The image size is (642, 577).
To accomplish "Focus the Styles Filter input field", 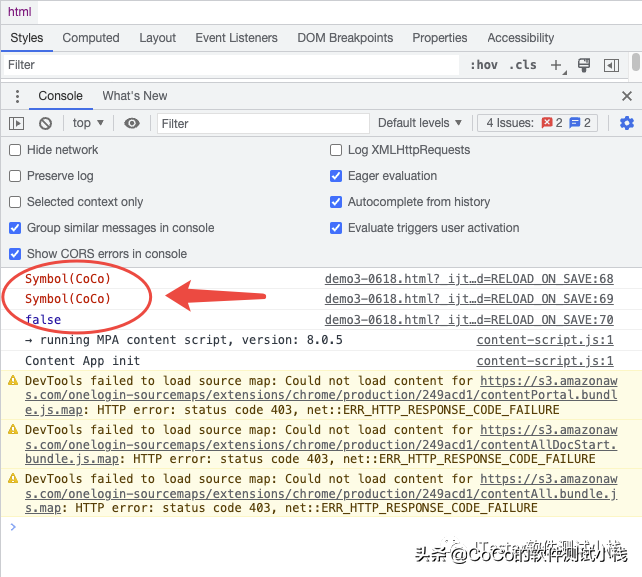I will [231, 65].
